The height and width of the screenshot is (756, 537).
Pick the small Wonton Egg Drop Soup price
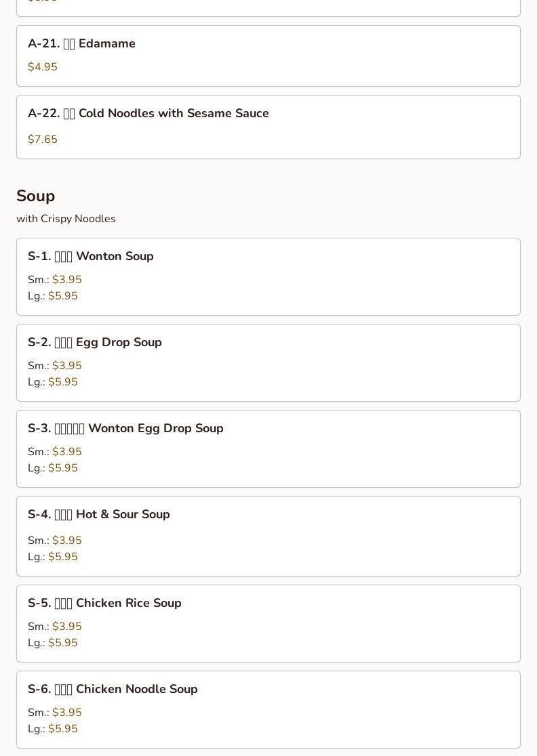coord(66,452)
